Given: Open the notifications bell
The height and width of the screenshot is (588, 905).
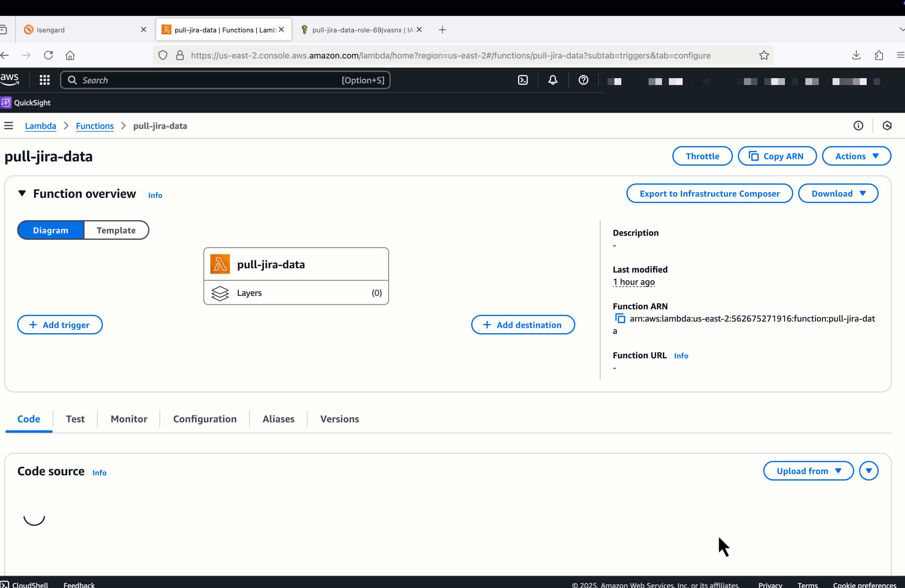Looking at the screenshot, I should click(552, 80).
